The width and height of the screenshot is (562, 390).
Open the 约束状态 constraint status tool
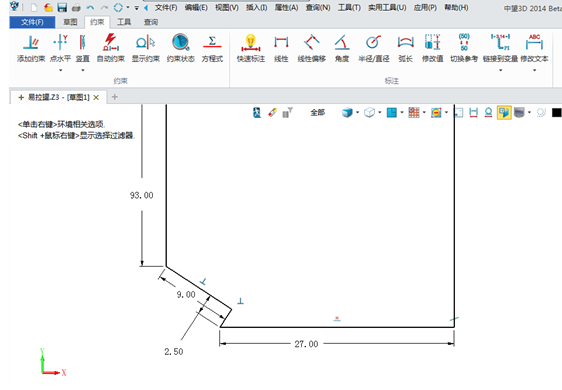180,48
